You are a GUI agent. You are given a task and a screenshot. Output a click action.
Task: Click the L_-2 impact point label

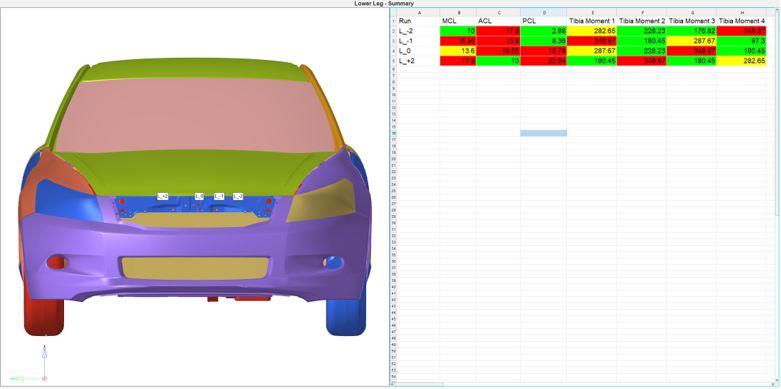pyautogui.click(x=238, y=196)
